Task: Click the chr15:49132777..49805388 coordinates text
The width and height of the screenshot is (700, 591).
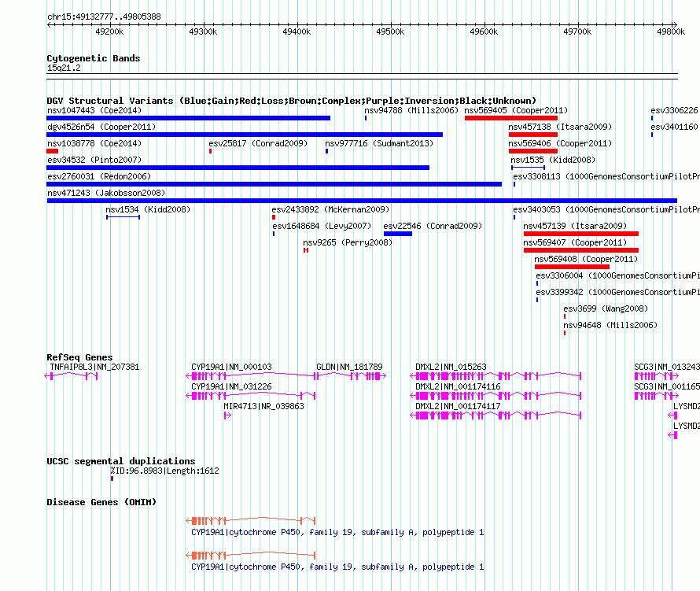Action: 104,17
